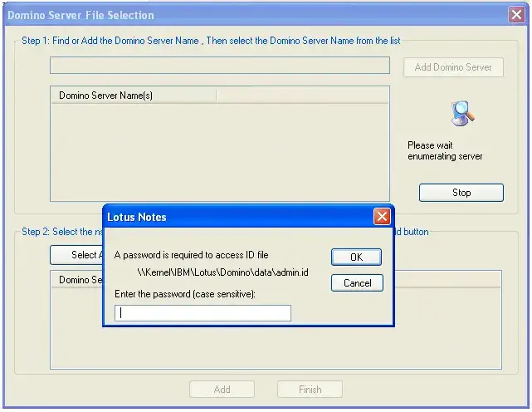This screenshot has width=532, height=412.
Task: Focus the password entry field
Action: point(203,313)
